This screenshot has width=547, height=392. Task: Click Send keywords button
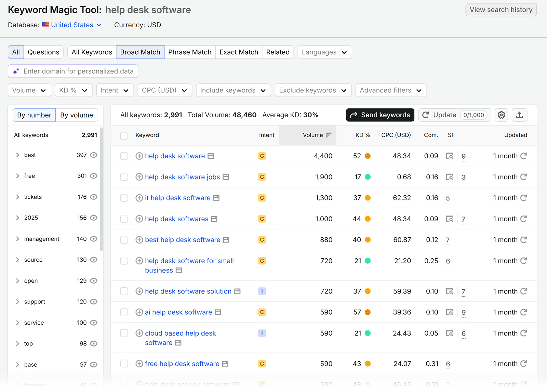pos(380,115)
